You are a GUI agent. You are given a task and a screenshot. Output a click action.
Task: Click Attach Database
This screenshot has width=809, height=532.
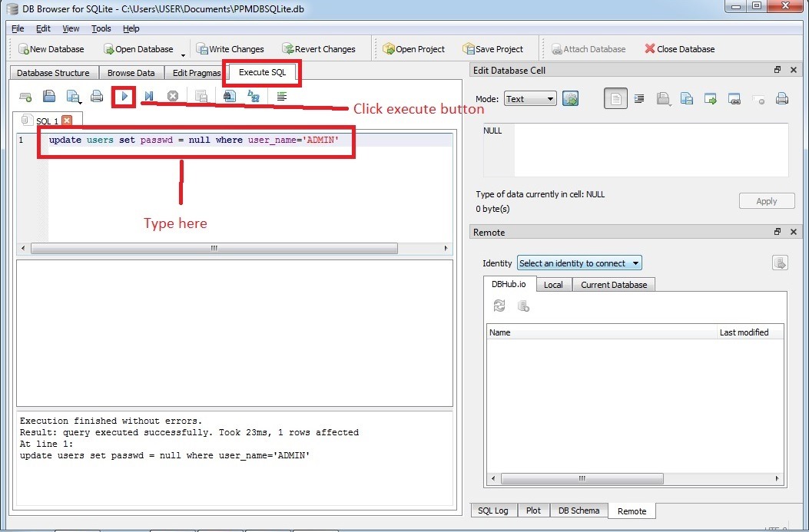(589, 49)
